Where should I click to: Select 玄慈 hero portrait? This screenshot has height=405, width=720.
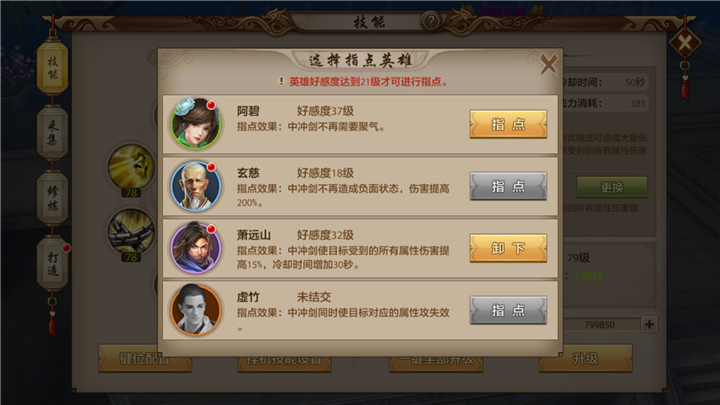click(x=196, y=186)
